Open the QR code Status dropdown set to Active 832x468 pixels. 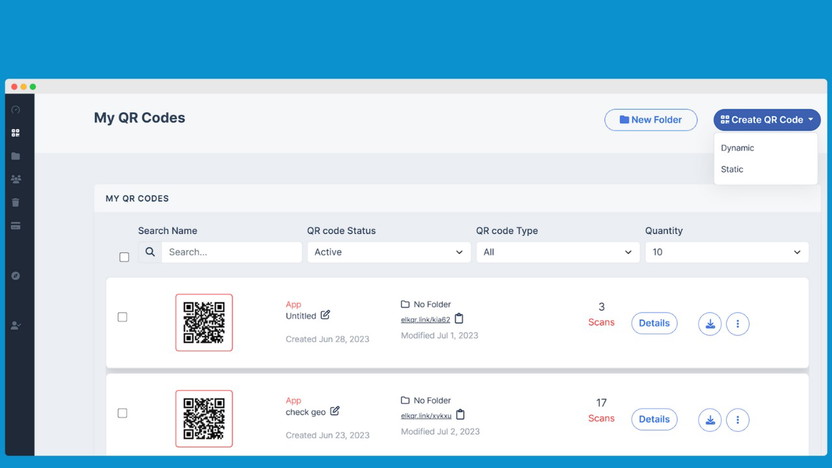pyautogui.click(x=389, y=252)
